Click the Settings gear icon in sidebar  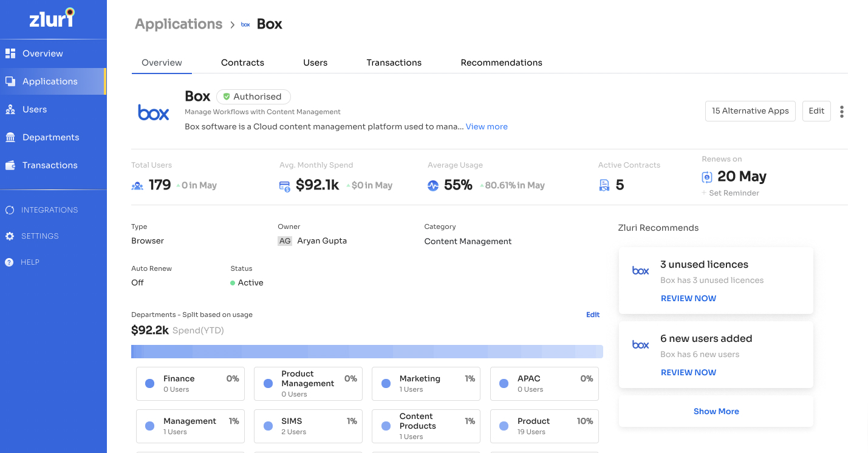point(10,236)
